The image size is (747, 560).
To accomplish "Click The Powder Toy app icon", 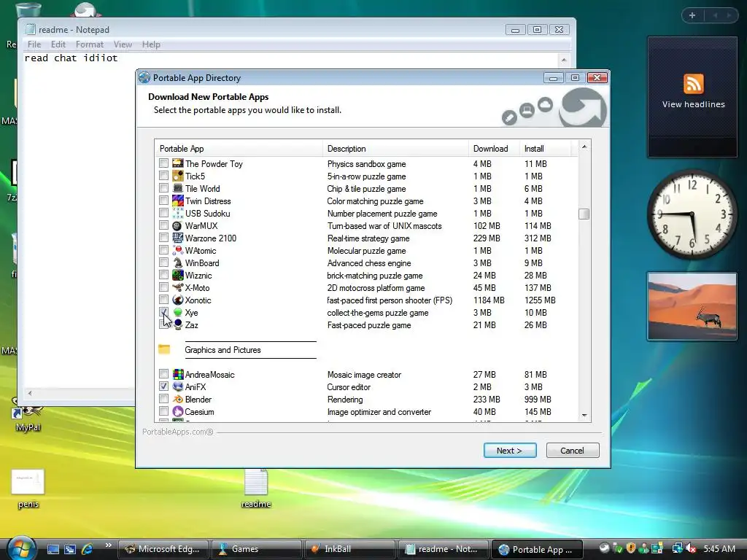I will click(x=178, y=163).
